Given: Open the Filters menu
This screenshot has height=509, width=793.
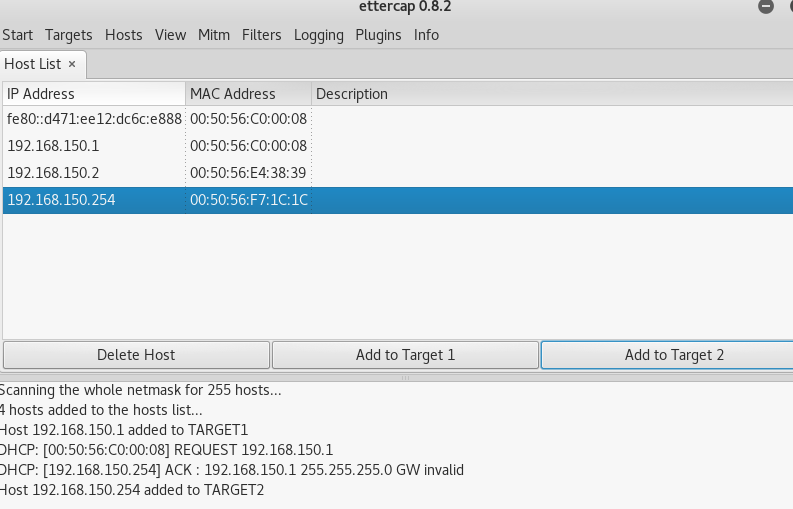Looking at the screenshot, I should (262, 35).
